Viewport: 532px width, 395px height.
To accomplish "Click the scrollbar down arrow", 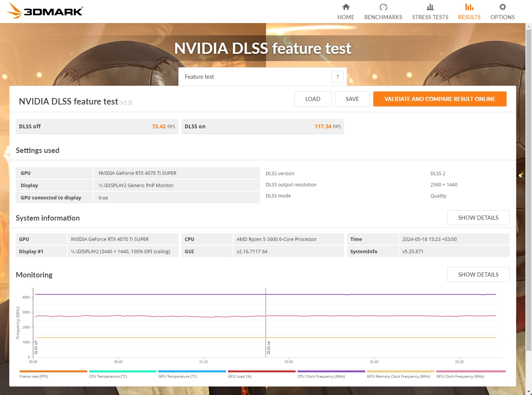I will (x=529, y=392).
